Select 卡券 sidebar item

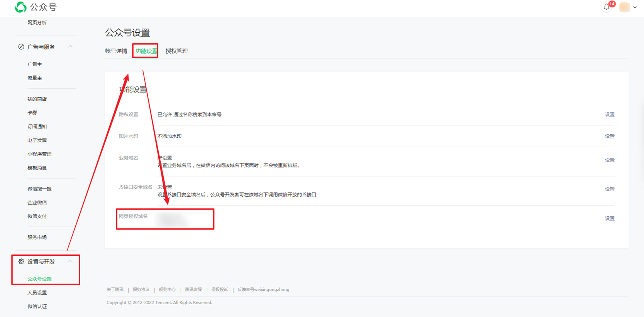tap(32, 113)
